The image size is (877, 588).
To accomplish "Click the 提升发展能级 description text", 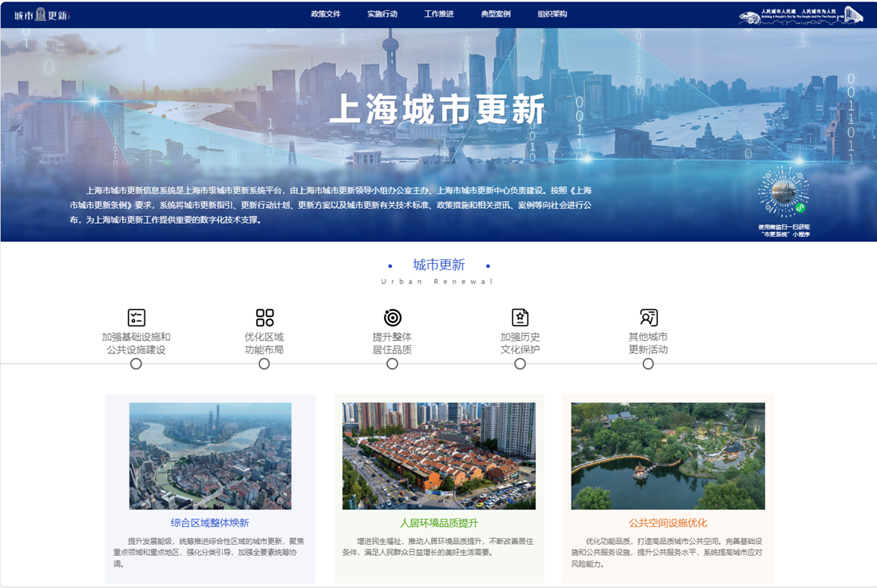I will [x=209, y=552].
